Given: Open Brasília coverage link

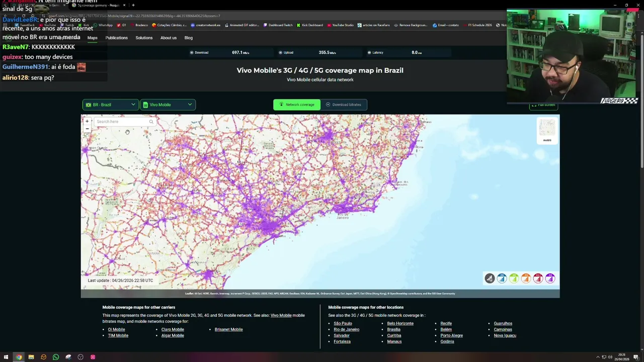Looking at the screenshot, I should 394,329.
